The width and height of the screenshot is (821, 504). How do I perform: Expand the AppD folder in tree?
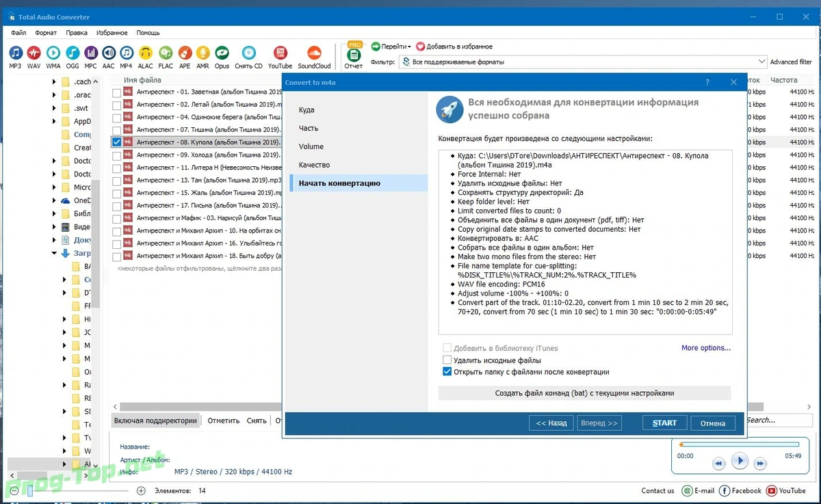[55, 121]
